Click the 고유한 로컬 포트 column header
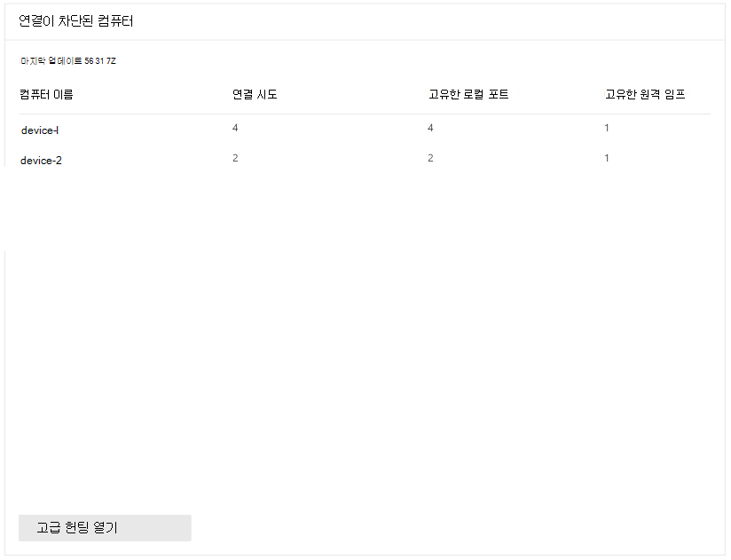 468,94
